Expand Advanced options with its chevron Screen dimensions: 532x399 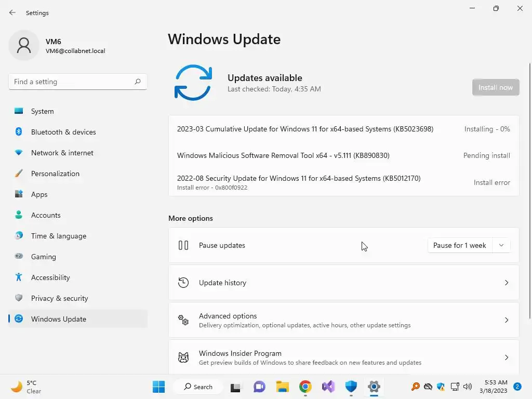tap(506, 320)
